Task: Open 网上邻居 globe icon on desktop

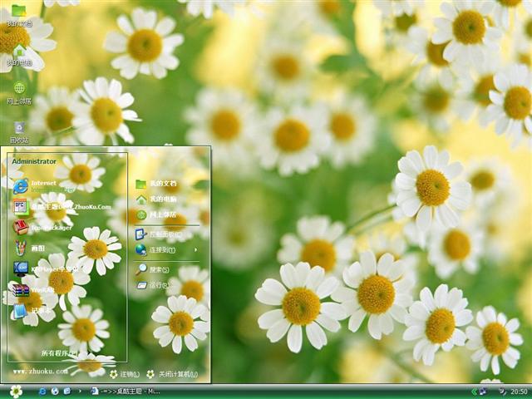Action: pyautogui.click(x=19, y=93)
